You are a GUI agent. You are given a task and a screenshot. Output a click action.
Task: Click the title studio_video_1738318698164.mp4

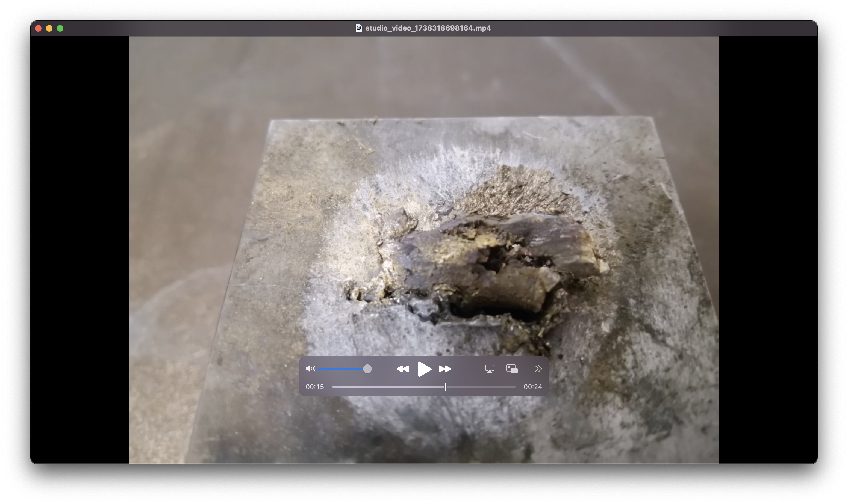pyautogui.click(x=428, y=28)
